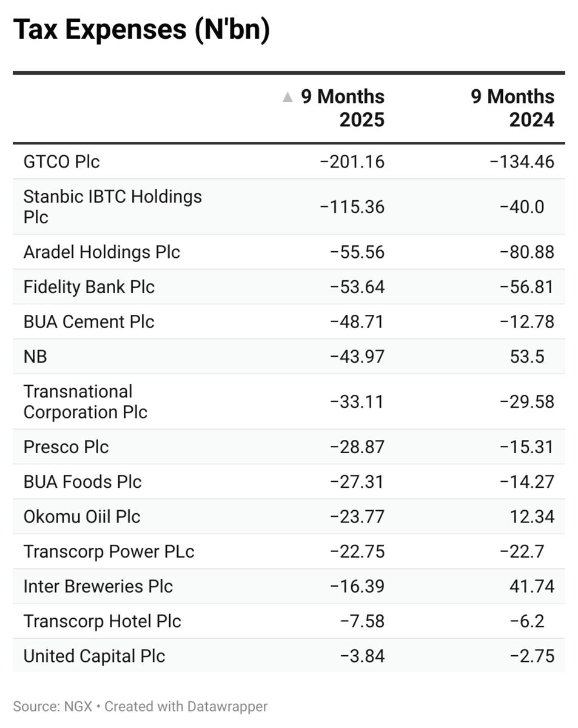Screen dimensions: 578x728
Task: Select the BUA Cement Plc row label
Action: [x=89, y=322]
